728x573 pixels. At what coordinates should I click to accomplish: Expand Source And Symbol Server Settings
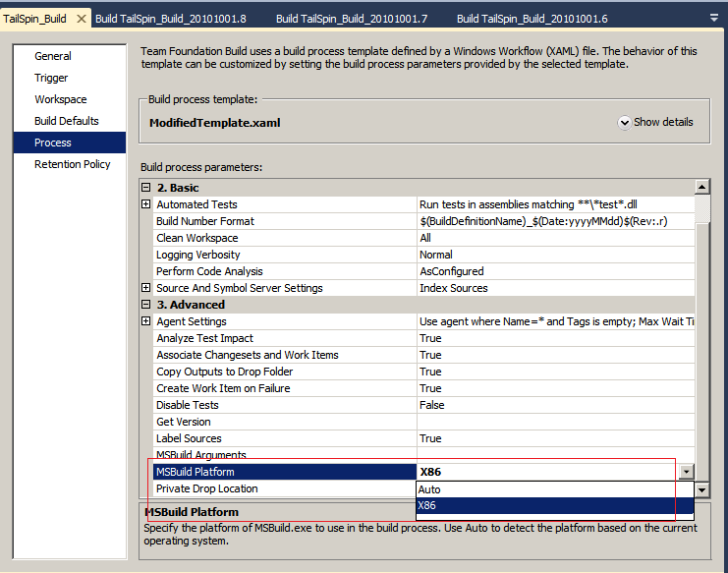pos(146,287)
